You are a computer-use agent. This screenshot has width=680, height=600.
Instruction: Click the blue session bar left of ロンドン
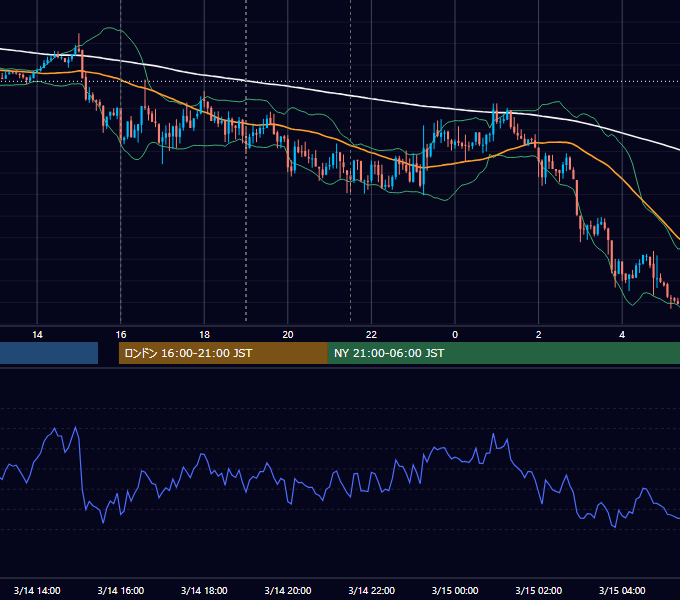pos(49,353)
